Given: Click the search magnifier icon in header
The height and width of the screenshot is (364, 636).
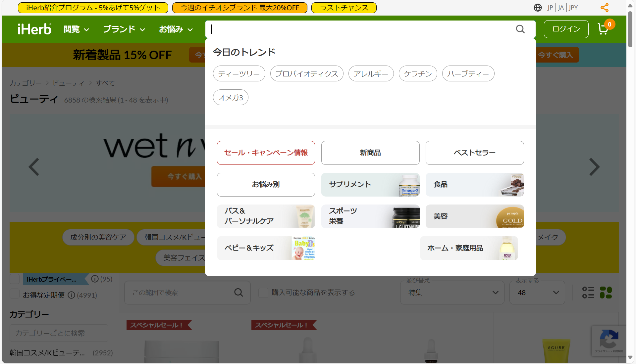Looking at the screenshot, I should (x=520, y=29).
